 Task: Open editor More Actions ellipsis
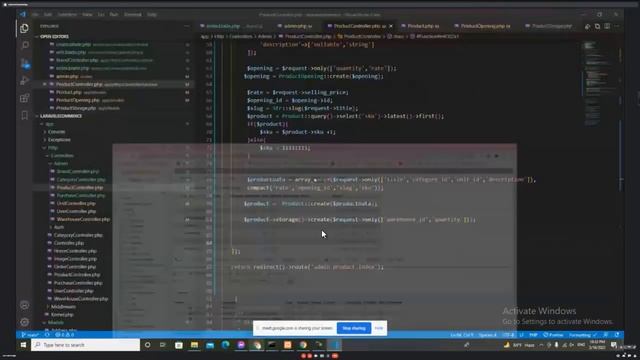(617, 26)
